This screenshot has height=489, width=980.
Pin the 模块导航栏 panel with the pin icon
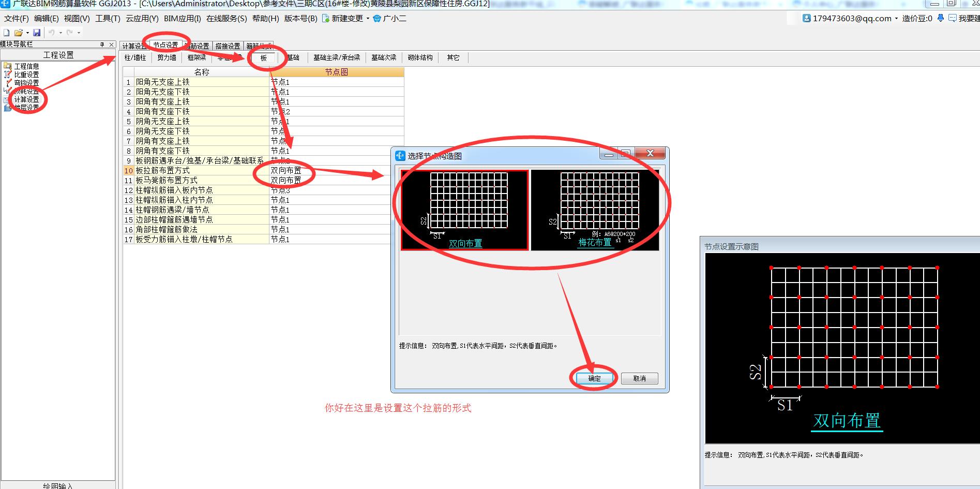click(102, 45)
